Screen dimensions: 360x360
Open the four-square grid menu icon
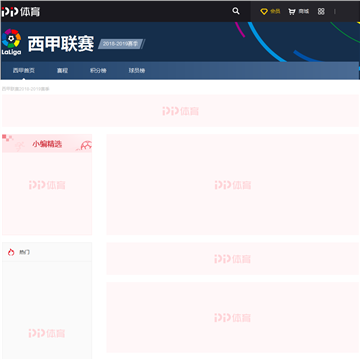[x=321, y=12]
